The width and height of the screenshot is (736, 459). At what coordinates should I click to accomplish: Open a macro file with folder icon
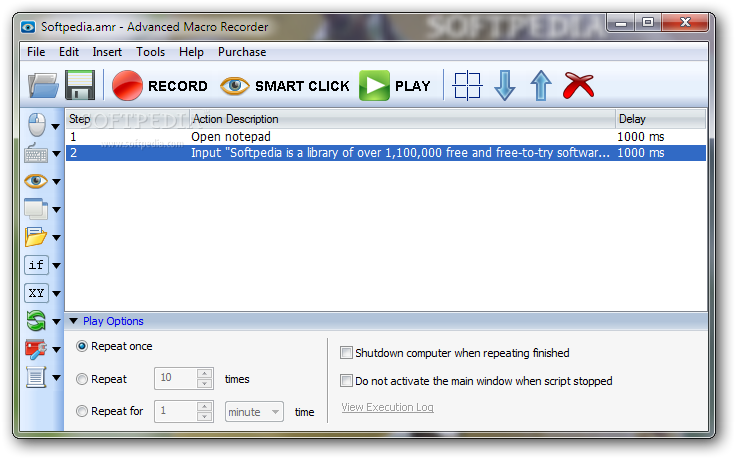43,85
